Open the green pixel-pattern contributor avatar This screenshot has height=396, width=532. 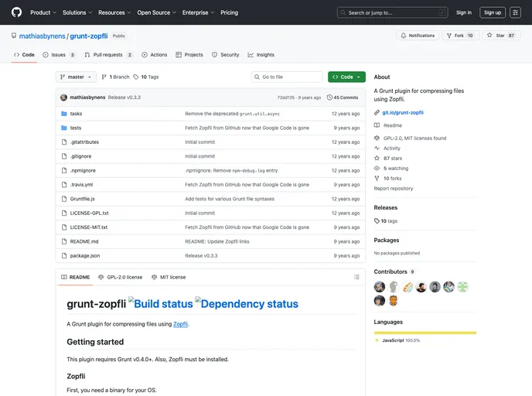point(462,287)
